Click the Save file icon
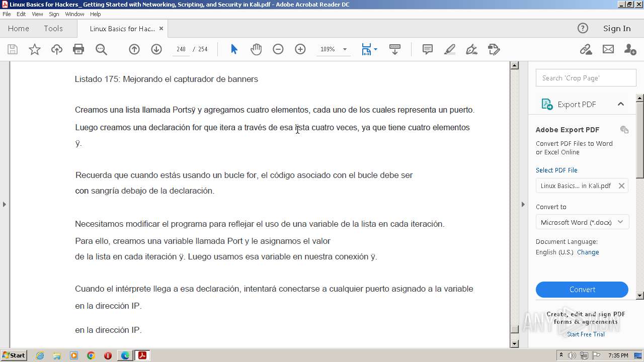The image size is (644, 362). [x=13, y=49]
